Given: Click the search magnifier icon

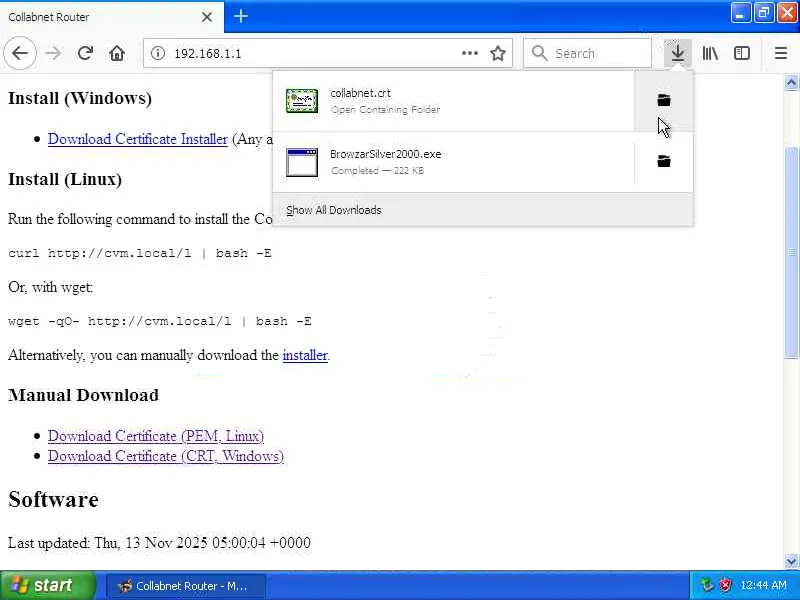Looking at the screenshot, I should (x=539, y=53).
